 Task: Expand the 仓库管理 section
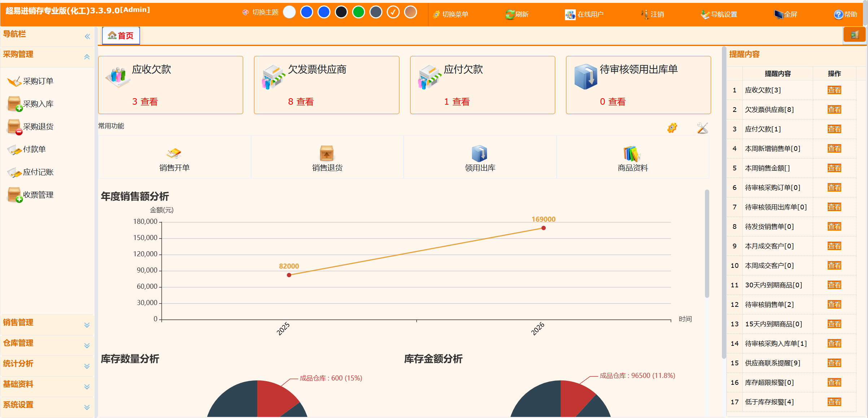tap(47, 344)
